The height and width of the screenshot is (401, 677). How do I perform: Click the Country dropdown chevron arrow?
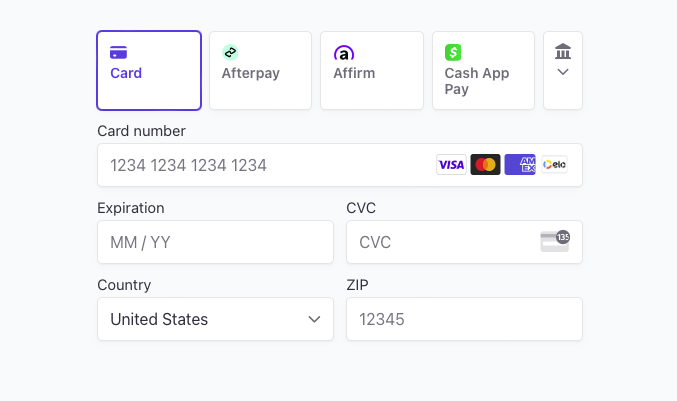coord(314,319)
